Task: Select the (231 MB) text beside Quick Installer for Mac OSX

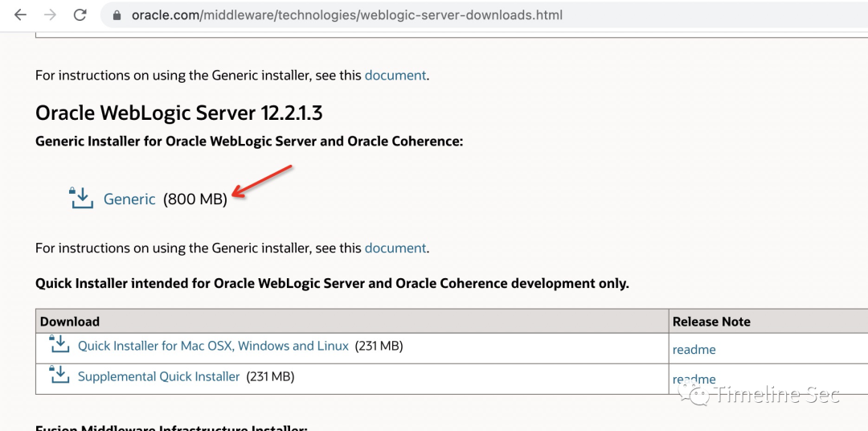Action: point(379,347)
